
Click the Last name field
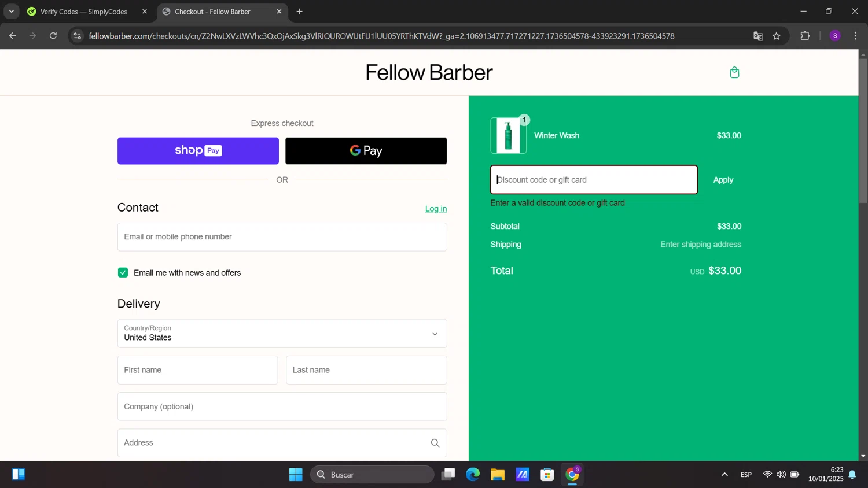(366, 370)
